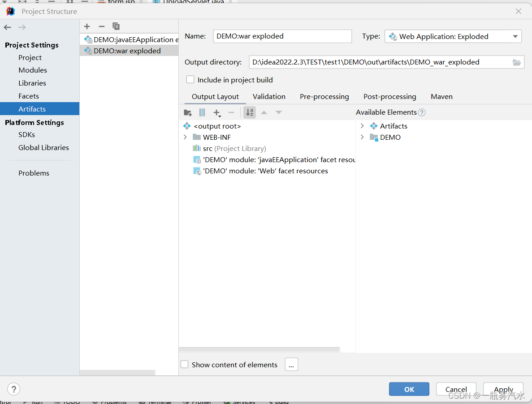Click the Web facet resources icon
Viewport: 532px width, 404px height.
[197, 171]
